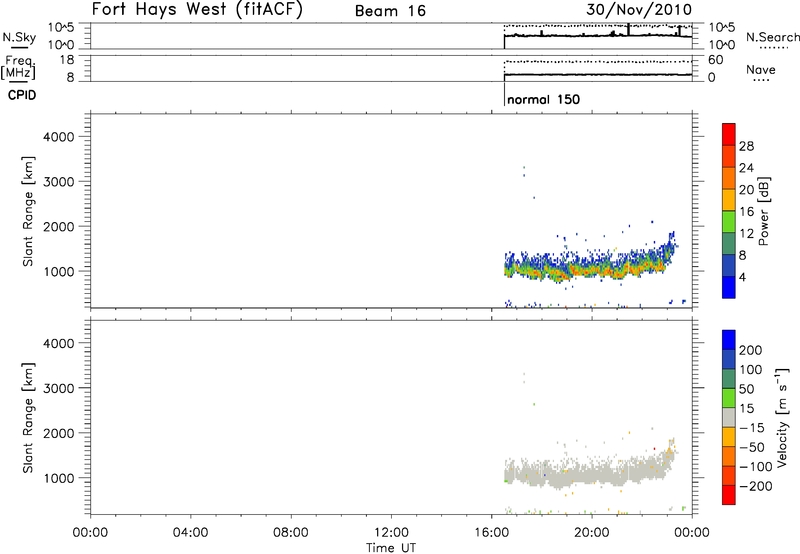
Task: Click the '3000' tick on velocity panel
Action: coord(59,388)
